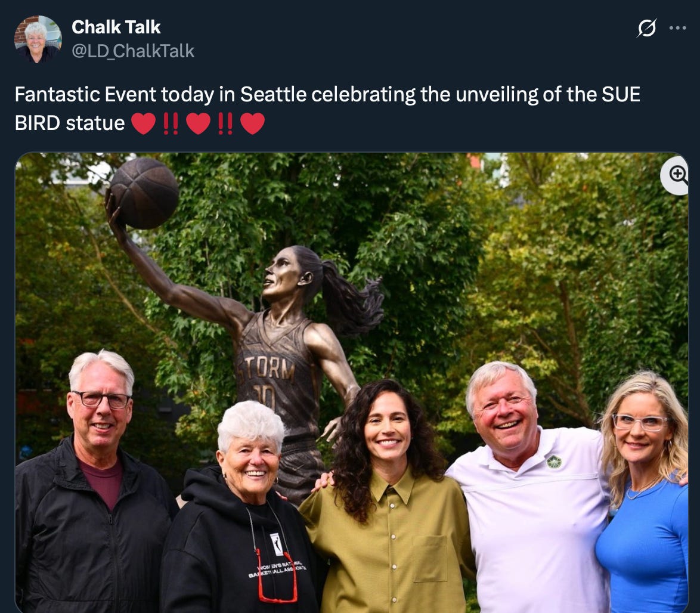Click the Storm logo on white polo
The image size is (700, 613).
pyautogui.click(x=554, y=462)
